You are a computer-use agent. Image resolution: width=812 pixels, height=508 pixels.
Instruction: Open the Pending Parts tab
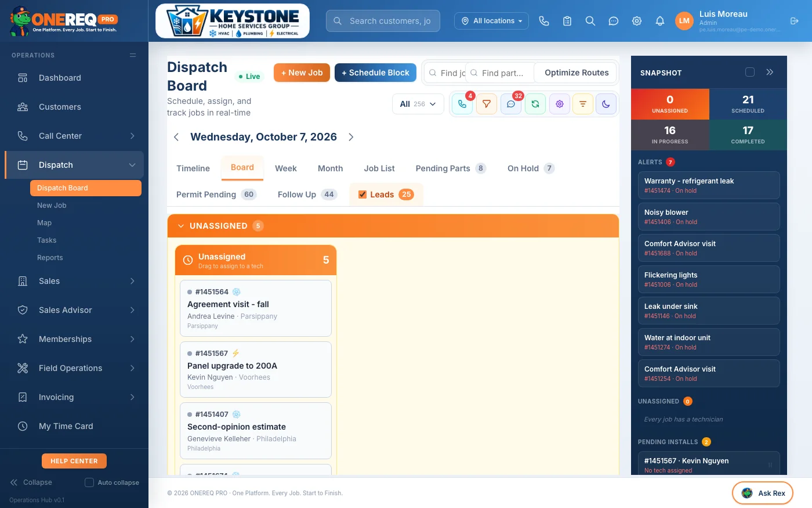tap(451, 168)
